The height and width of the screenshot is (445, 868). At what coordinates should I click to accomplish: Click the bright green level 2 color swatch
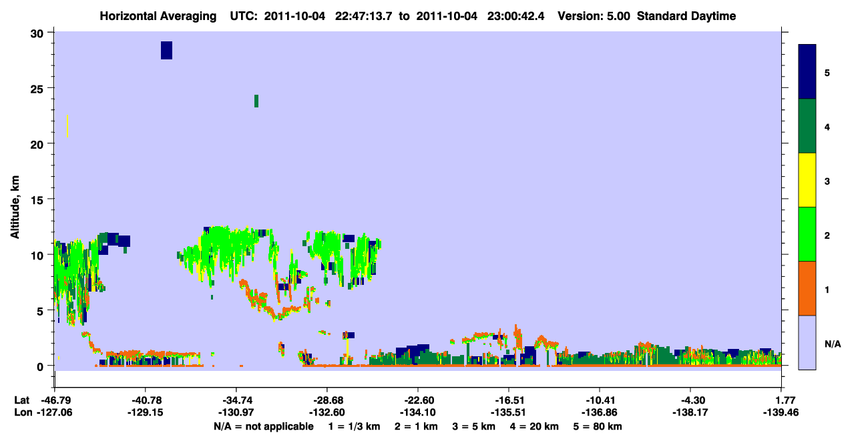807,234
